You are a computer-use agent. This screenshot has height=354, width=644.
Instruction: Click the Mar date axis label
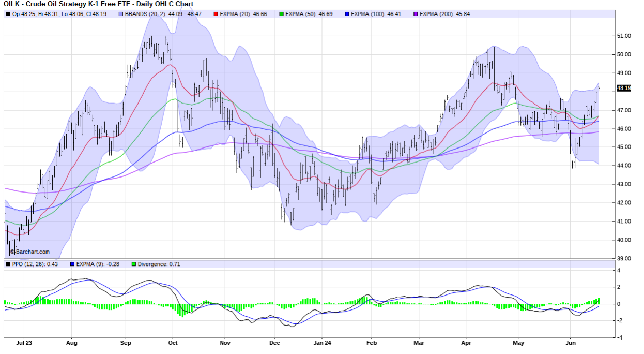(419, 343)
